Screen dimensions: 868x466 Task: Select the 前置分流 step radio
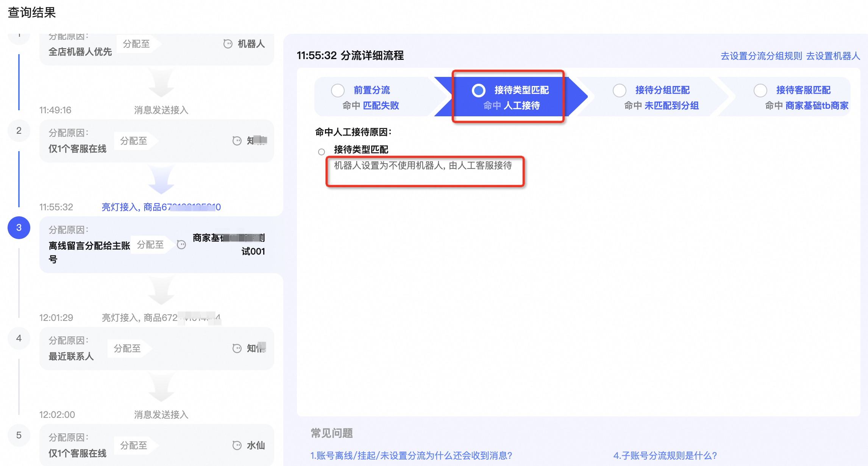tap(337, 91)
